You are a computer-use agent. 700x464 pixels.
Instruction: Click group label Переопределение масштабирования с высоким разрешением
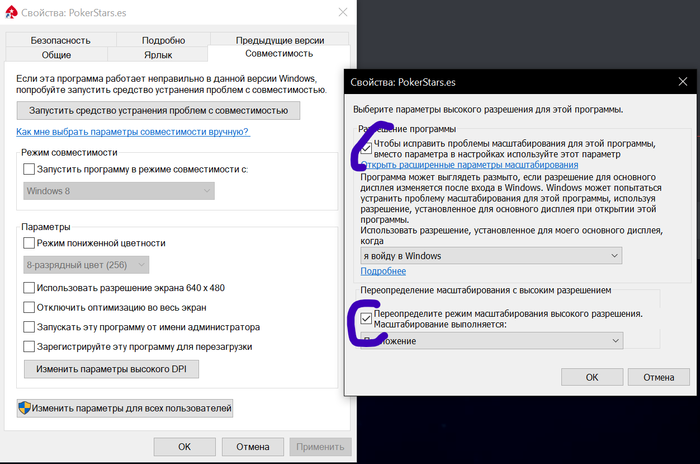(486, 290)
